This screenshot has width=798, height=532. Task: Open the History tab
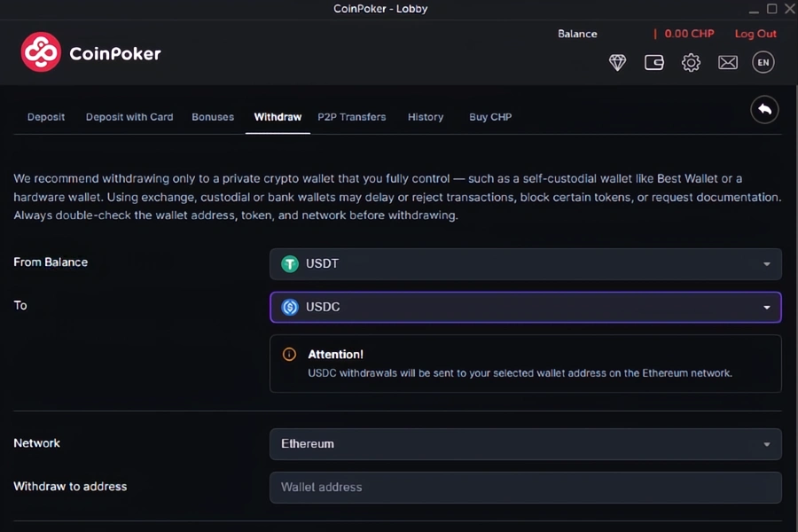click(426, 116)
